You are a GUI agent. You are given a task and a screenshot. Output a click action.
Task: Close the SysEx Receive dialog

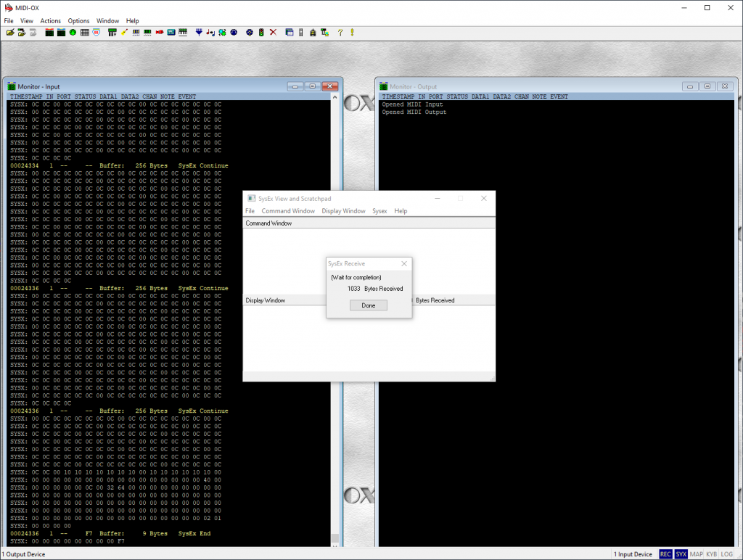pos(404,264)
